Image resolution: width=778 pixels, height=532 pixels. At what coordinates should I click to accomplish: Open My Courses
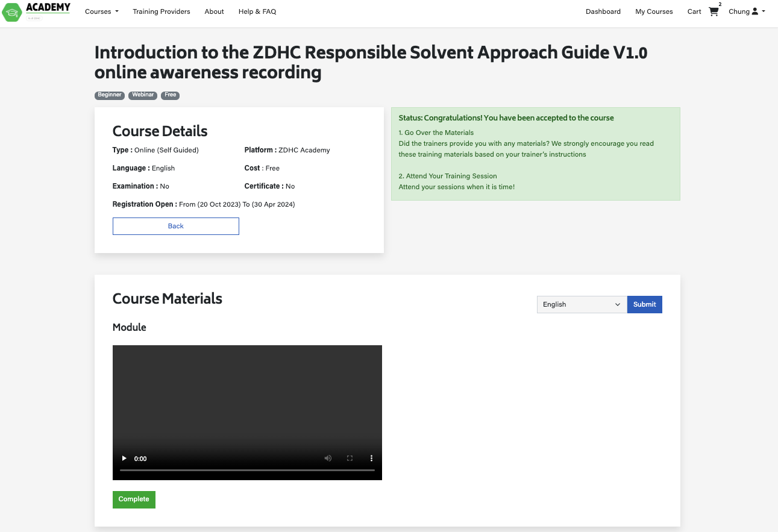[x=654, y=11]
